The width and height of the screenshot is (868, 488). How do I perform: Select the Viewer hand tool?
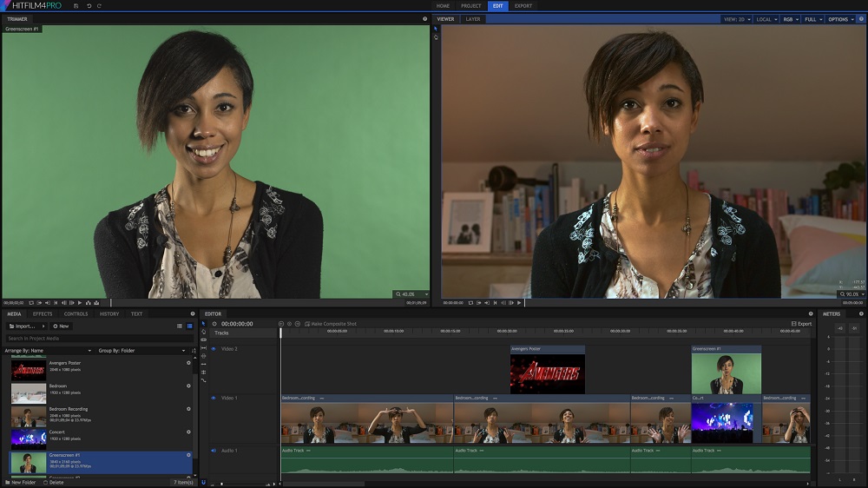(x=436, y=37)
